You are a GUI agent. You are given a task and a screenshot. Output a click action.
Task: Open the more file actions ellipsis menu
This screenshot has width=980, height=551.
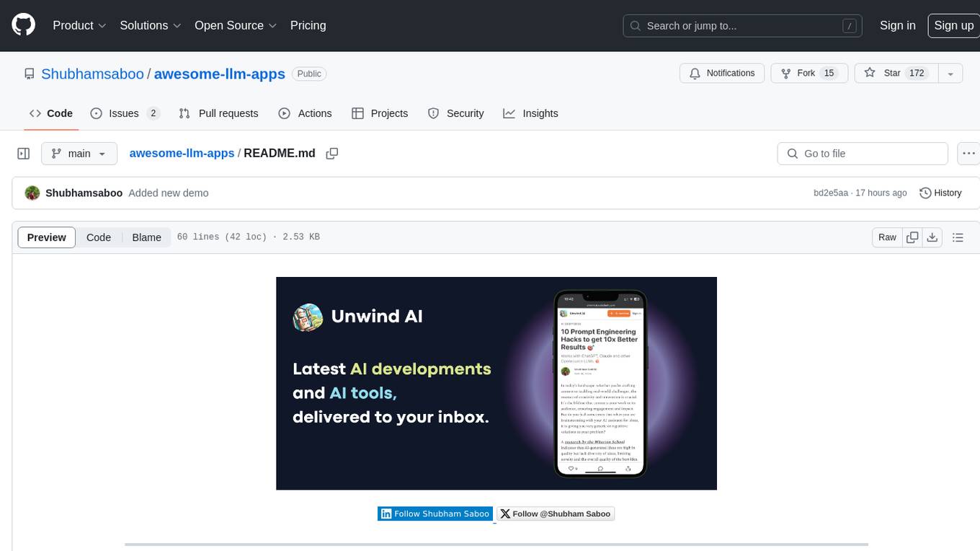[968, 154]
